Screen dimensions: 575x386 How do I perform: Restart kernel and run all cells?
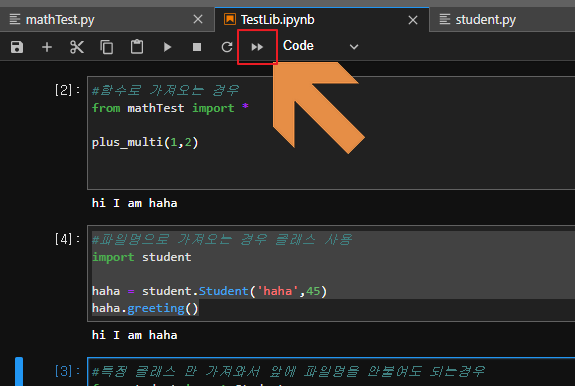click(257, 47)
